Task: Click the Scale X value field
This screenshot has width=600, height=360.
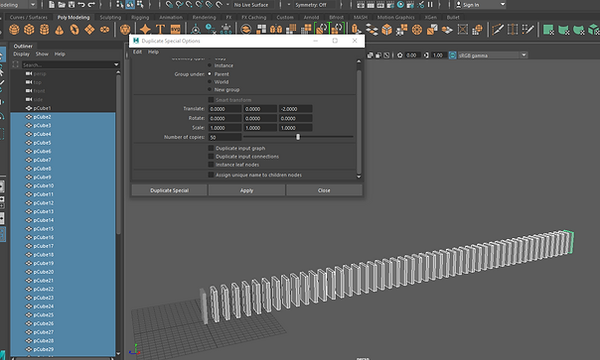Action: point(225,128)
